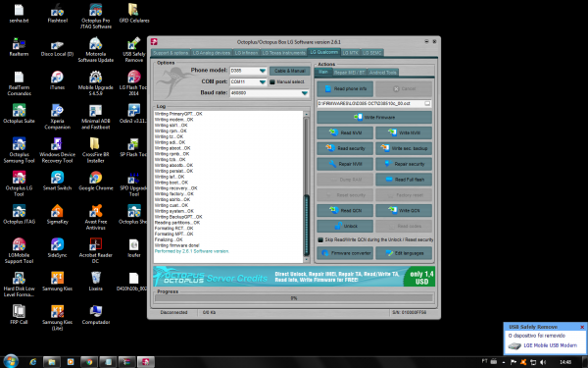Open the Motorola Software Update icon
588x368 pixels.
click(96, 49)
